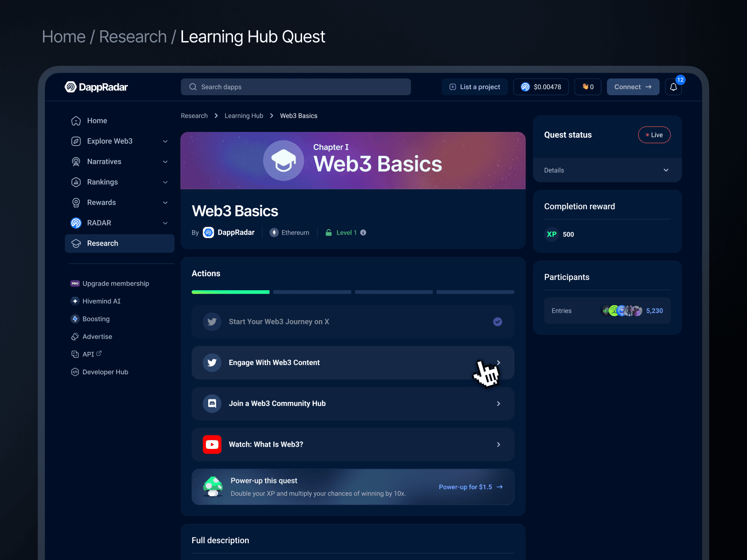Click the API sidebar icon
Viewport: 747px width, 560px height.
(75, 354)
